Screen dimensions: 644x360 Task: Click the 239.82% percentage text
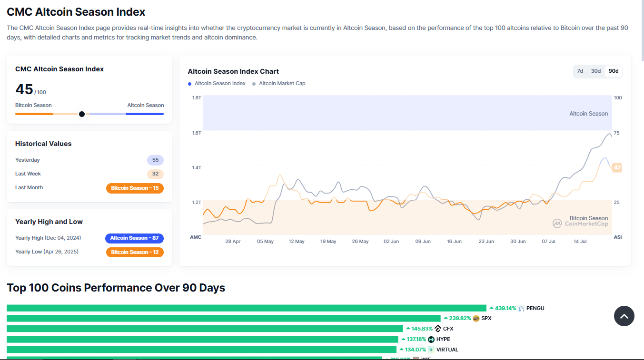[x=460, y=319]
